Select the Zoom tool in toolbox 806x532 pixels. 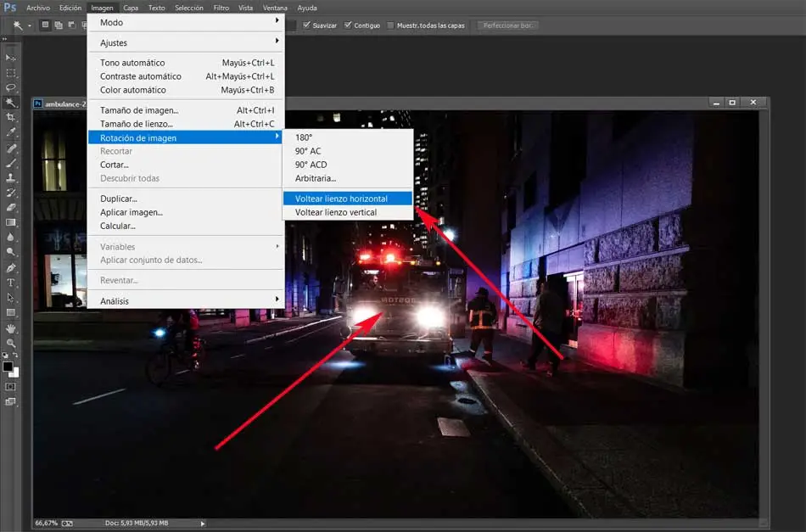click(x=11, y=343)
